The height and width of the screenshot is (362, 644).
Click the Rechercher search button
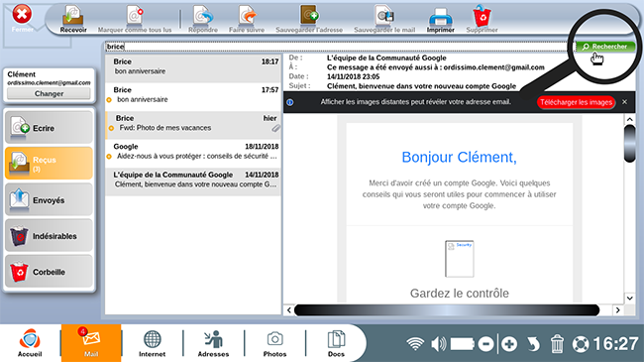605,47
